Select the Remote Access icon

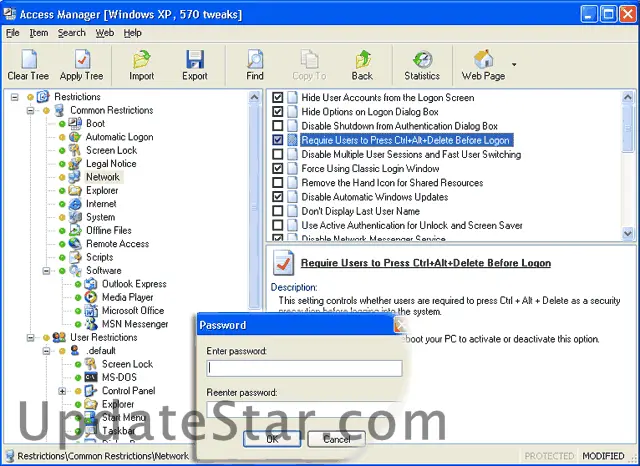point(75,244)
